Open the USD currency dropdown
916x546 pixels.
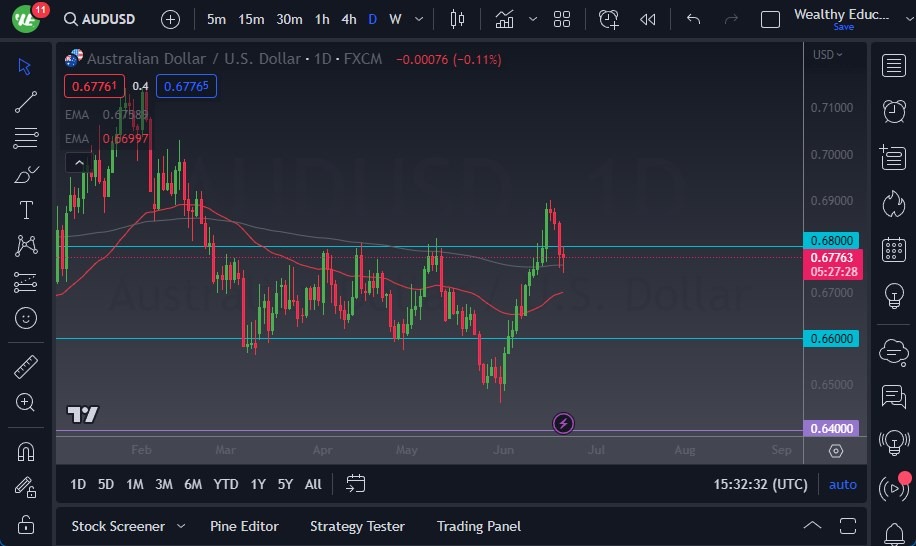click(x=827, y=55)
